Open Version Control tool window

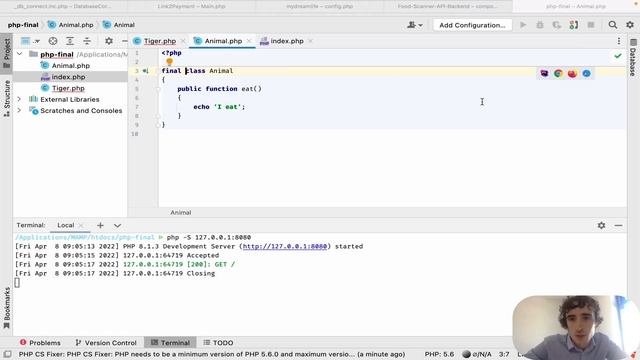(106, 342)
